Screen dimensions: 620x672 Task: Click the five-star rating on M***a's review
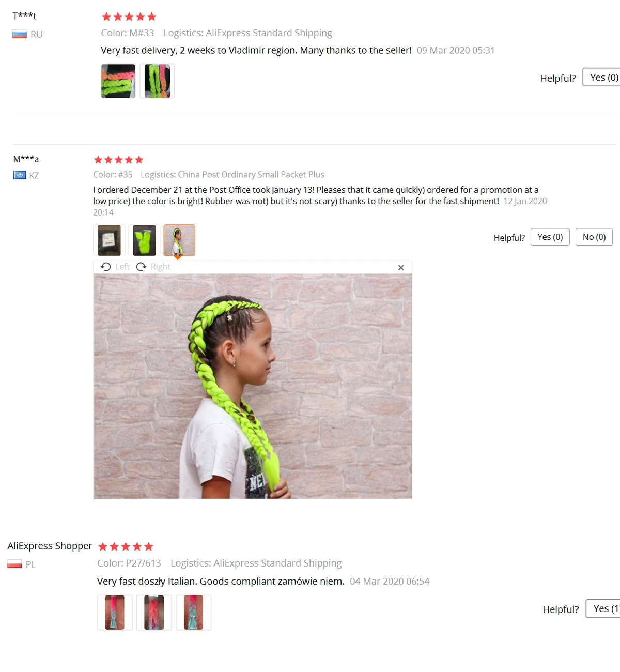tap(118, 160)
